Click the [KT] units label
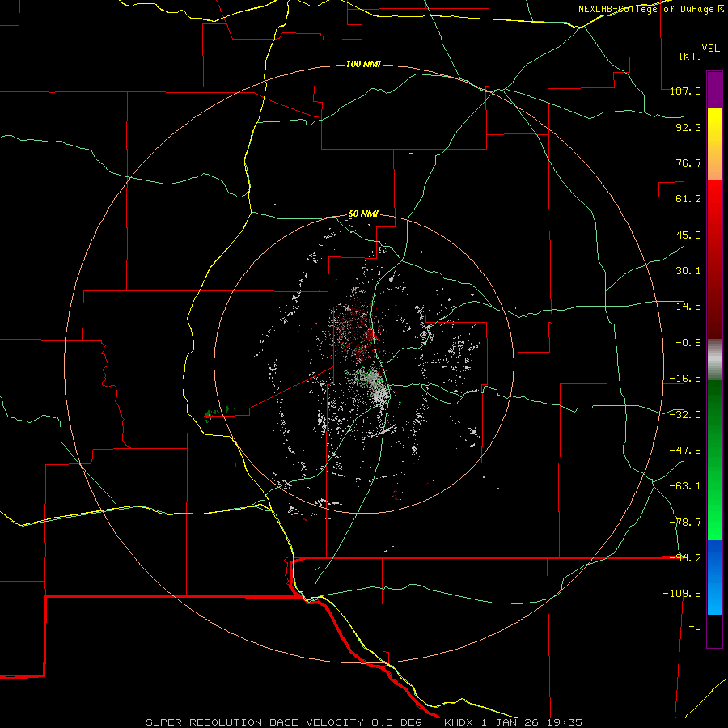This screenshot has width=728, height=728. pyautogui.click(x=690, y=56)
